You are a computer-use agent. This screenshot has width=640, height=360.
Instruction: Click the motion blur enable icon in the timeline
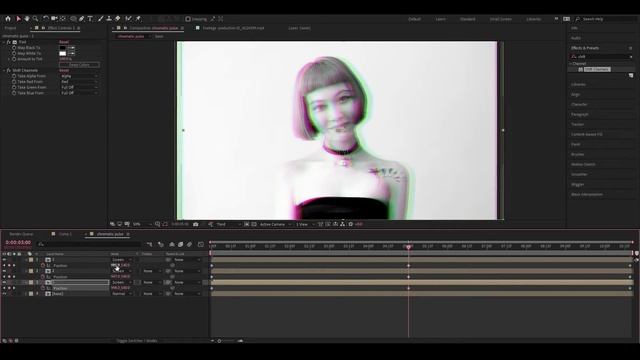(x=189, y=244)
